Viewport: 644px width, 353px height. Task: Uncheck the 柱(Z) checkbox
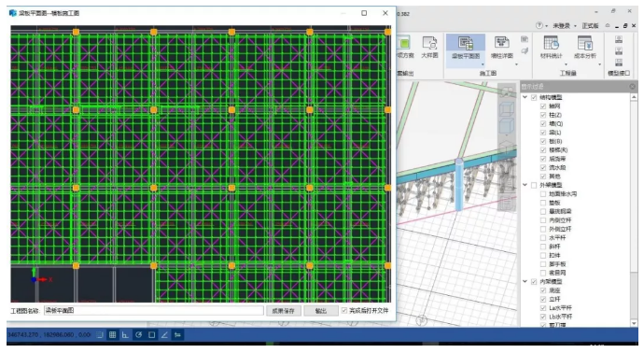[x=543, y=115]
